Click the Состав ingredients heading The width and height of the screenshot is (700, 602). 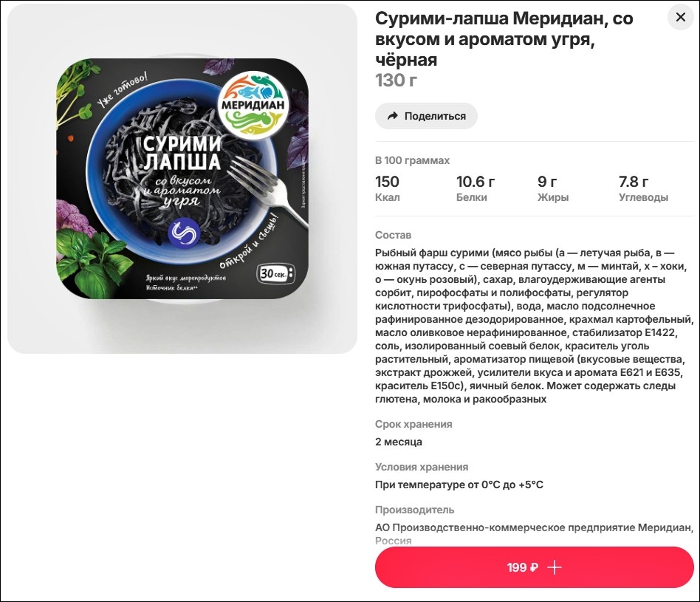pyautogui.click(x=393, y=235)
